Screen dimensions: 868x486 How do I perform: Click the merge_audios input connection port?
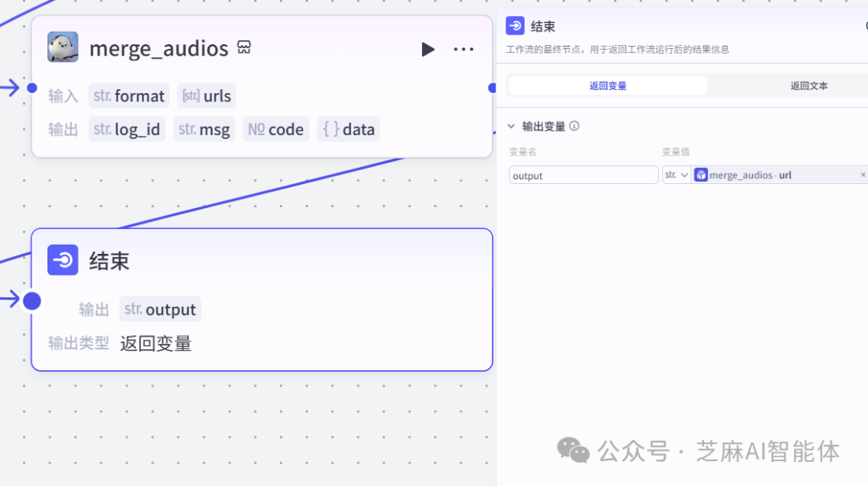click(x=32, y=88)
